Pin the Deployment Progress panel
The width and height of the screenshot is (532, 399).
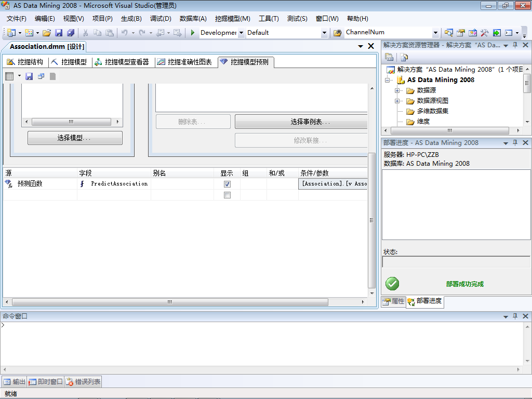(x=515, y=142)
